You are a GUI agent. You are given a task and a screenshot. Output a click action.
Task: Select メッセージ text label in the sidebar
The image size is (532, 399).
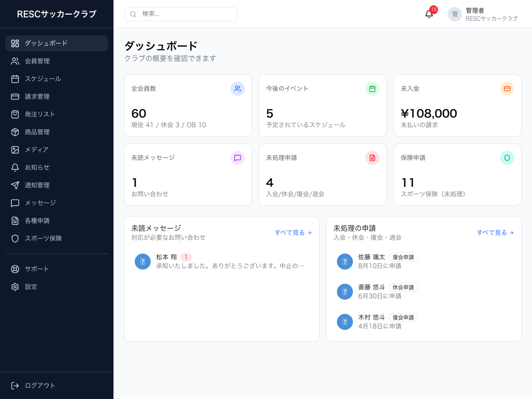point(40,203)
